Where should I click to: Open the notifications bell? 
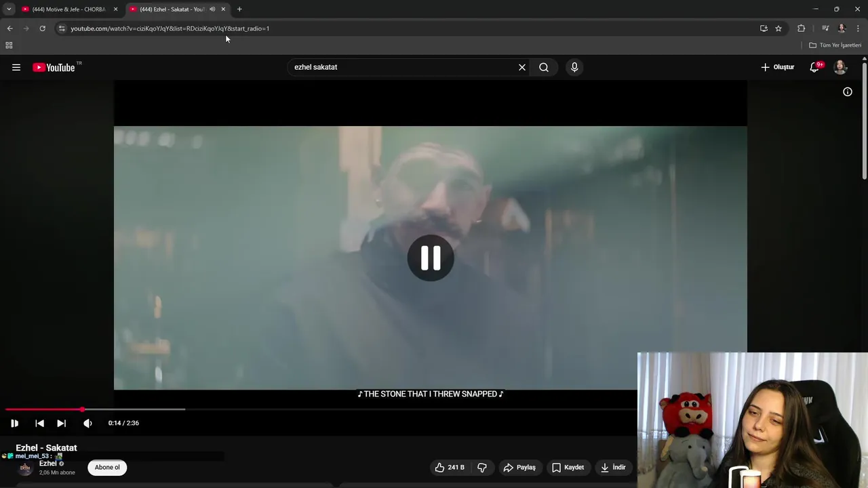[815, 67]
